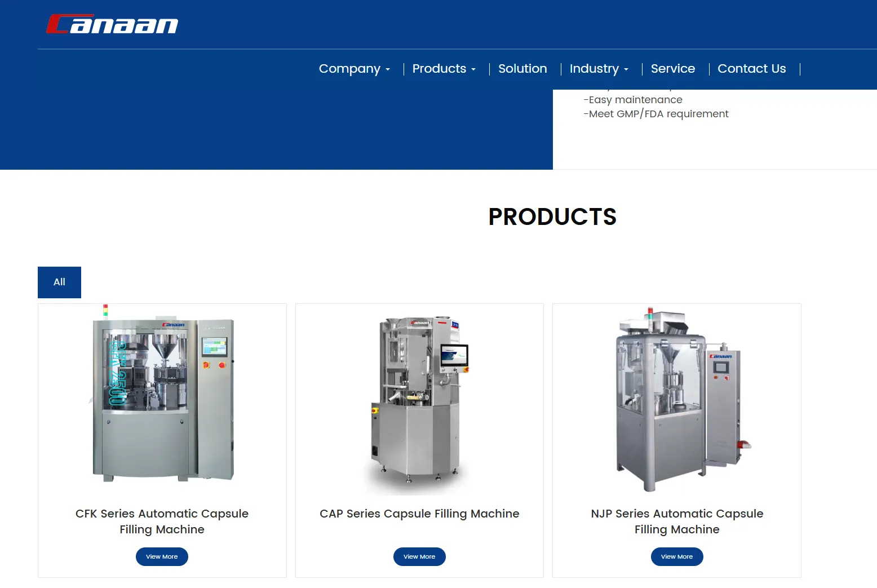View More for the NJP Series
Image resolution: width=877 pixels, height=588 pixels.
[x=677, y=556]
